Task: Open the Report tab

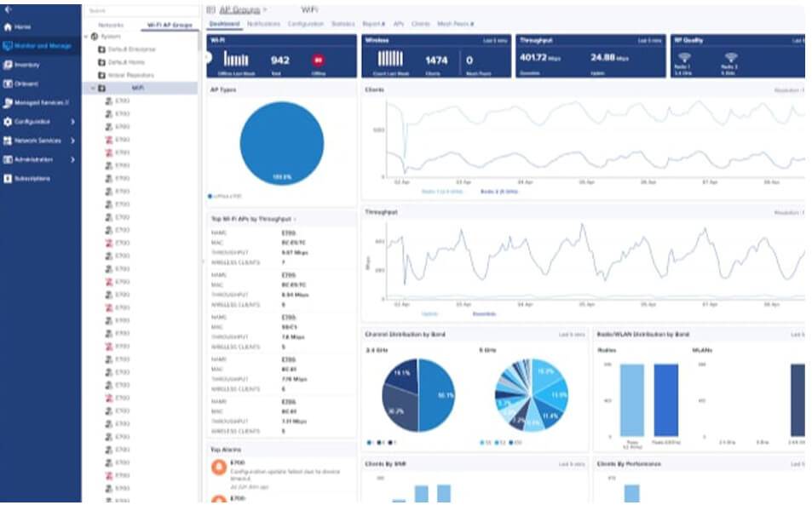Action: pyautogui.click(x=373, y=24)
